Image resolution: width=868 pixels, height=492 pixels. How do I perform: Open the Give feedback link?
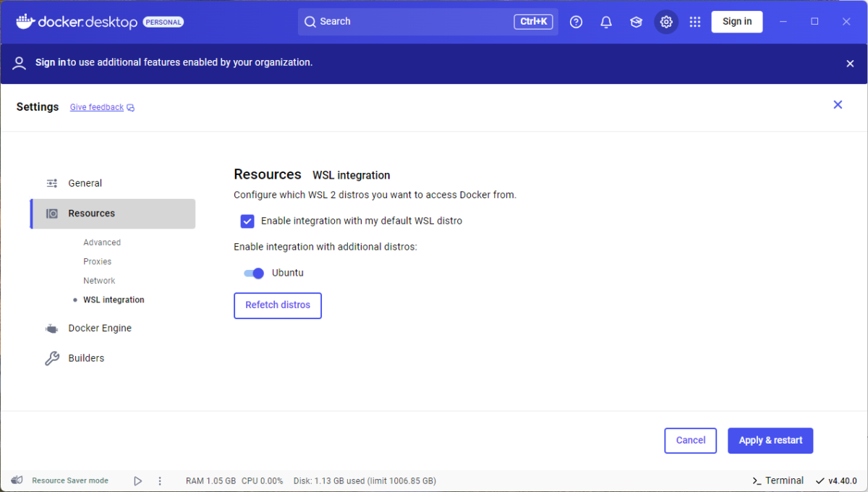point(96,106)
